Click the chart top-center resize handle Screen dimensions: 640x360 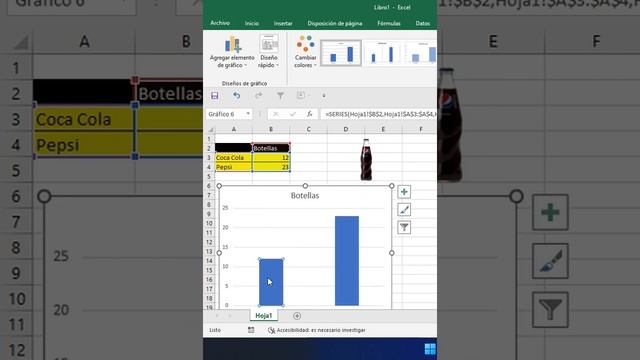coord(305,186)
